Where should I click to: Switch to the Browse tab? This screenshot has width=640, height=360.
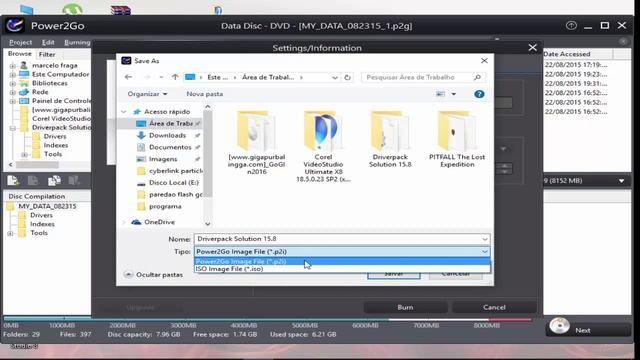(x=20, y=54)
